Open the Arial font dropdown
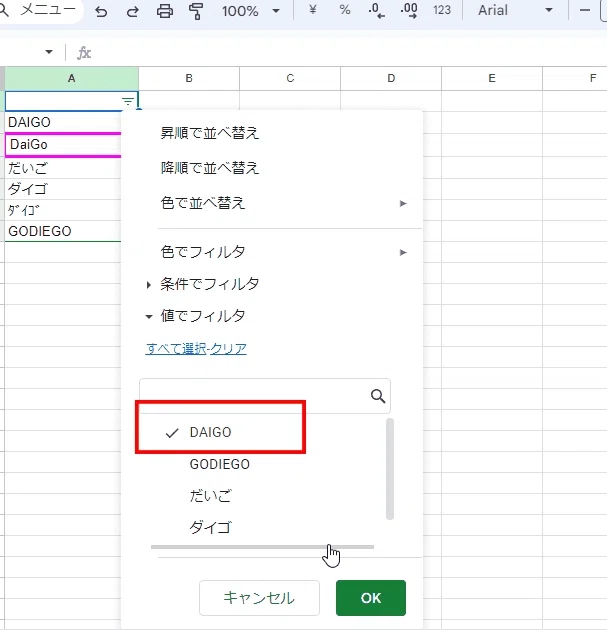 (x=515, y=10)
